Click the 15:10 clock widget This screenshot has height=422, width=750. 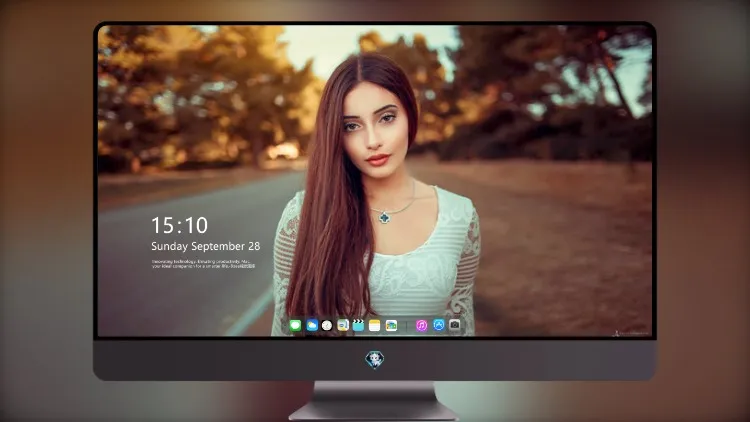[x=179, y=225]
